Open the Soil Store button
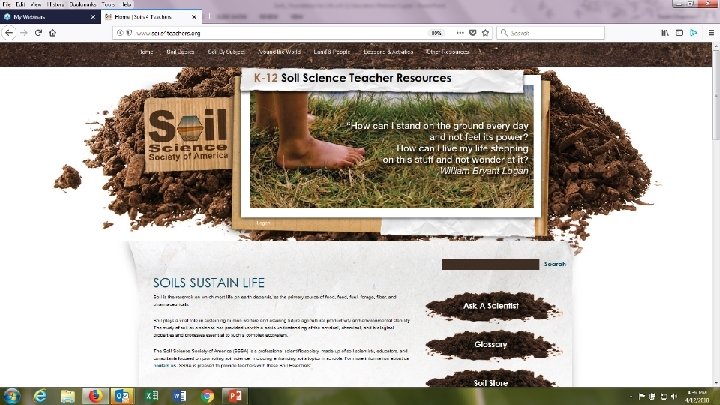720x405 pixels. pos(491,379)
